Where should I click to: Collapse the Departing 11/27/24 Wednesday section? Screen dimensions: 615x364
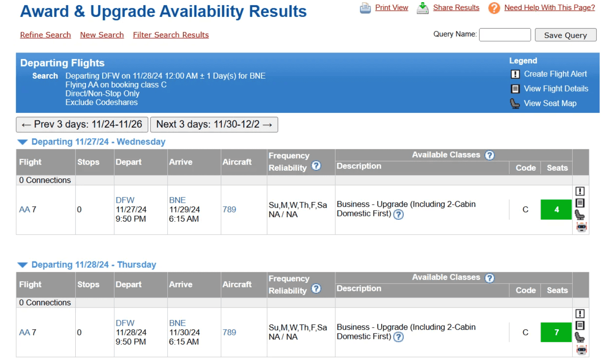click(x=23, y=142)
